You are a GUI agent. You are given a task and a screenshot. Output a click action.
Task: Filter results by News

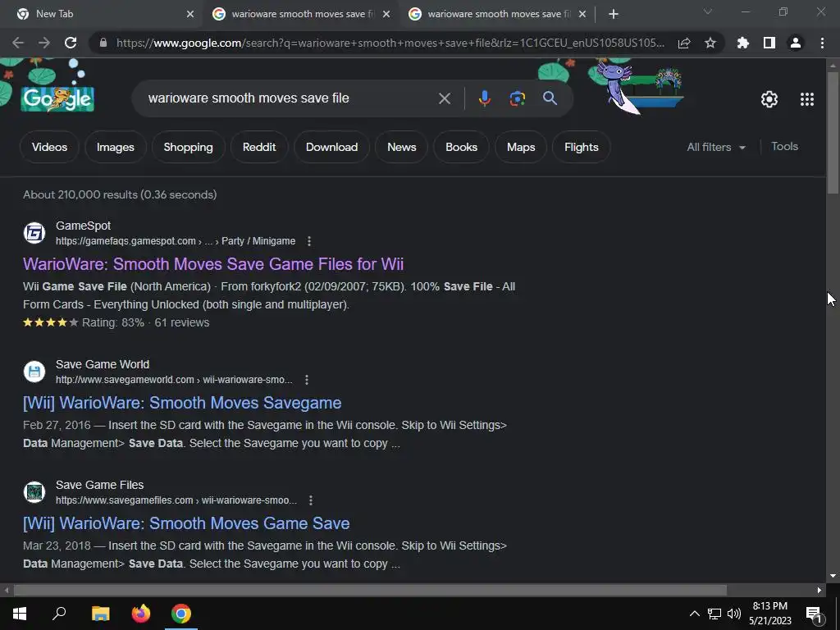(x=402, y=147)
